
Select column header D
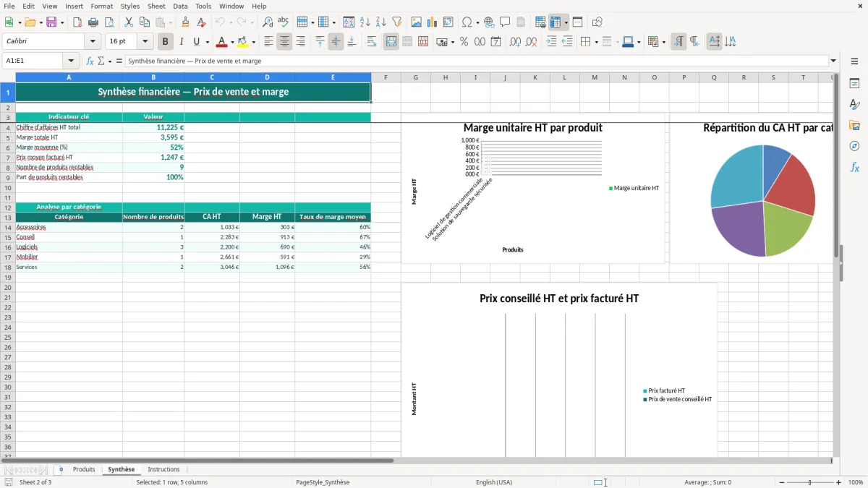(267, 77)
